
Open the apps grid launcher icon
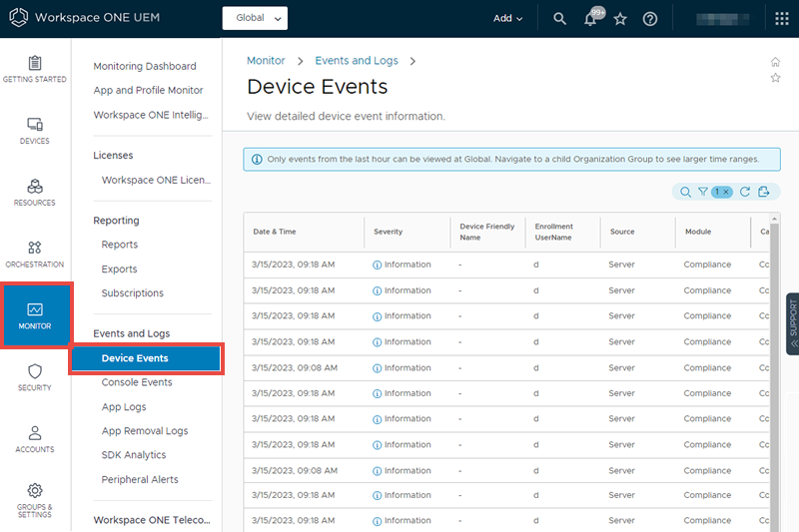click(782, 19)
